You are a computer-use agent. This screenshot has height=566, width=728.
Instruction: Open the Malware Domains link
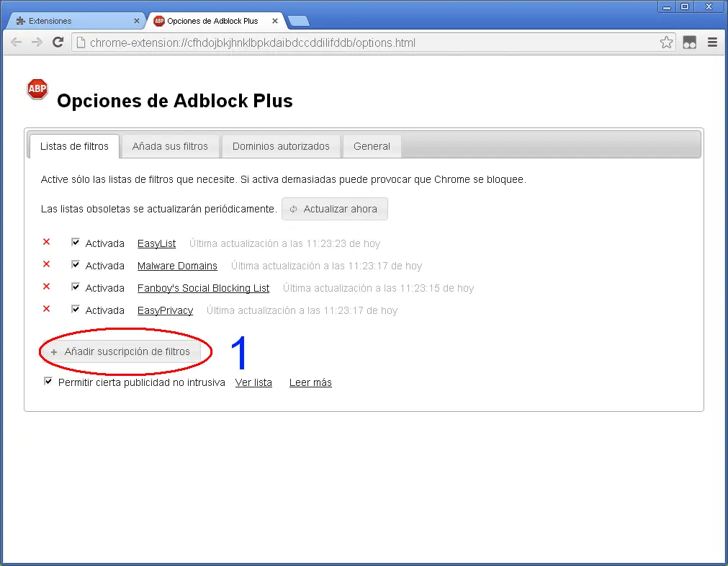[177, 266]
